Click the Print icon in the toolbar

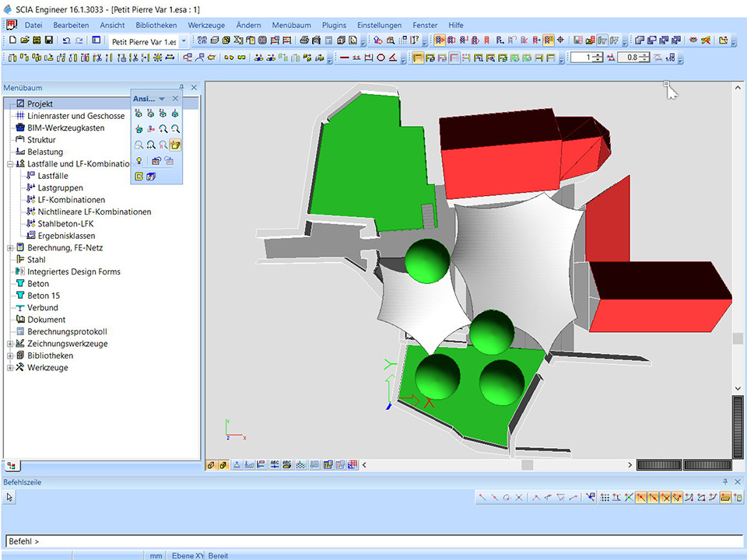pyautogui.click(x=304, y=40)
